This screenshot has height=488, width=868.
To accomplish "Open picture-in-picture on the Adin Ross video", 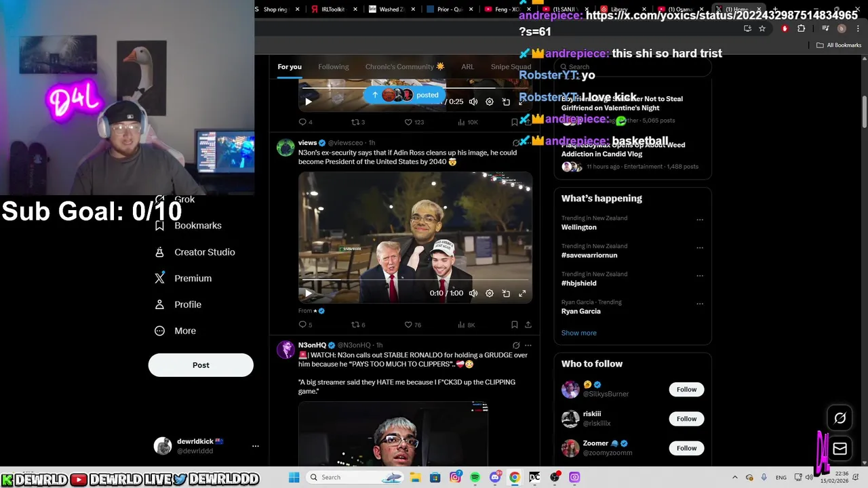I will click(x=506, y=293).
